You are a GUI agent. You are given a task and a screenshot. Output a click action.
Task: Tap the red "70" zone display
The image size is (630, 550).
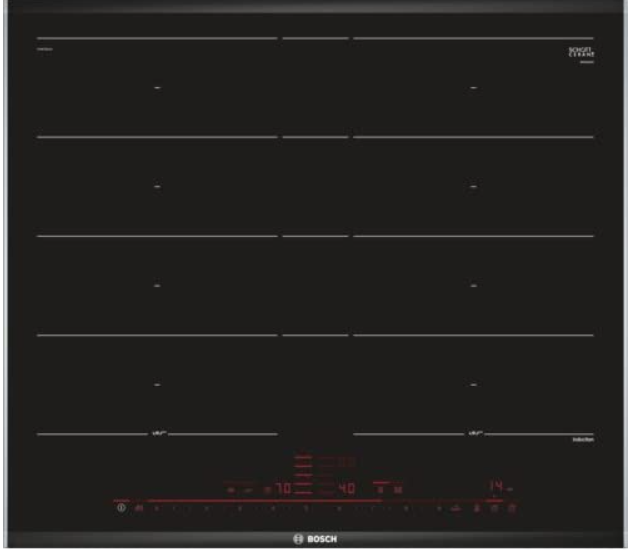click(283, 488)
